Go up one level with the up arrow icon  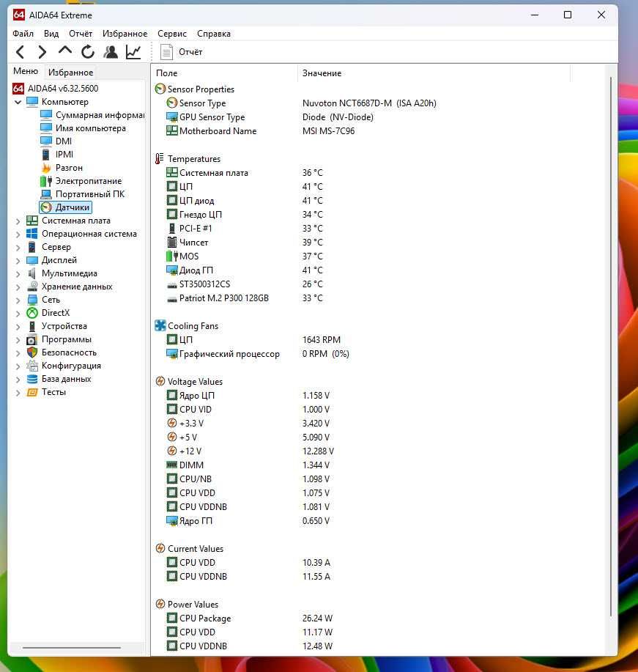(x=65, y=51)
